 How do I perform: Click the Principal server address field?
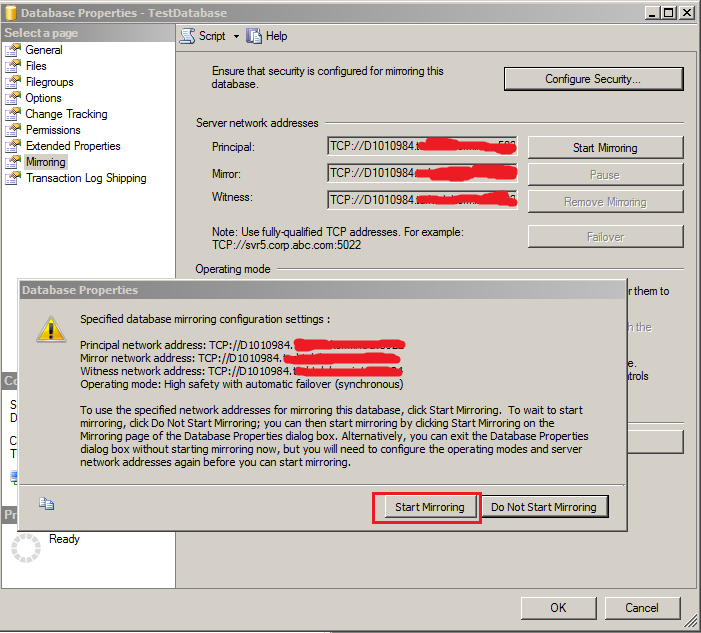[421, 147]
